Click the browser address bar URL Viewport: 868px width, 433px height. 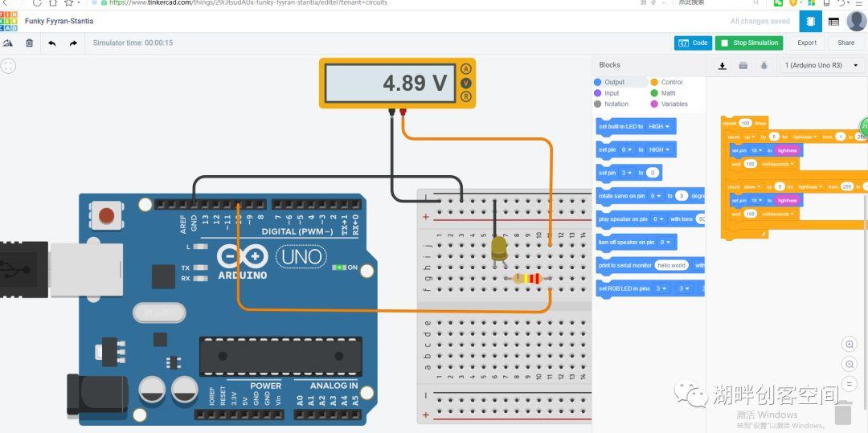[248, 2]
